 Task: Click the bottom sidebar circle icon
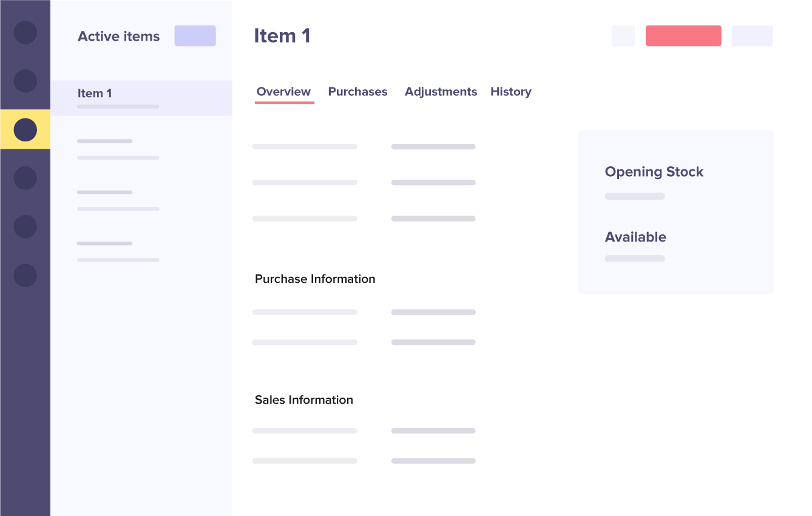(x=25, y=275)
